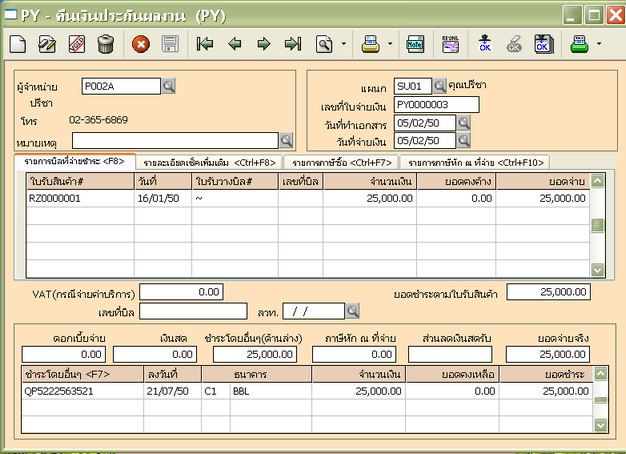Click the trash can delete icon
626x454 pixels.
pos(105,44)
